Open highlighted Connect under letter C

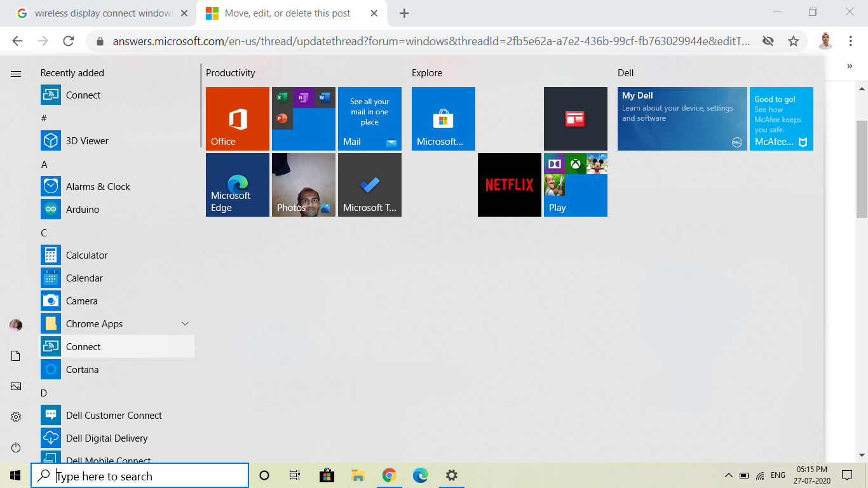[117, 347]
